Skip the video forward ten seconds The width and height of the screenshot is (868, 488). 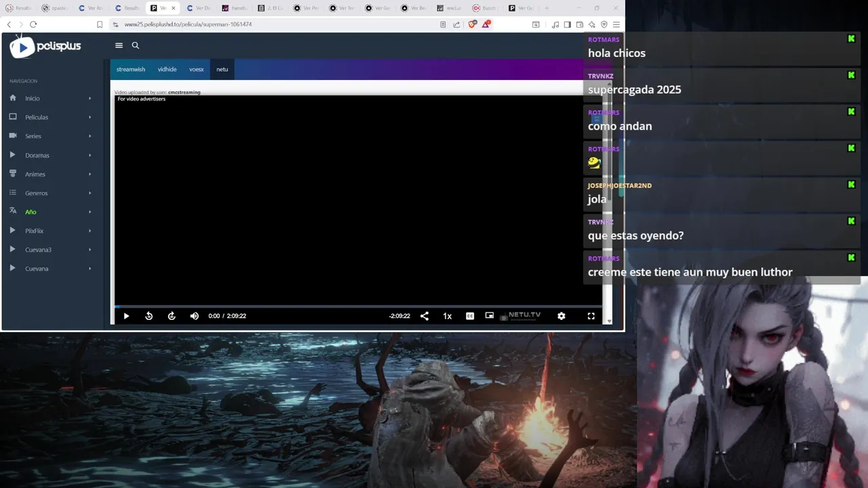(172, 316)
